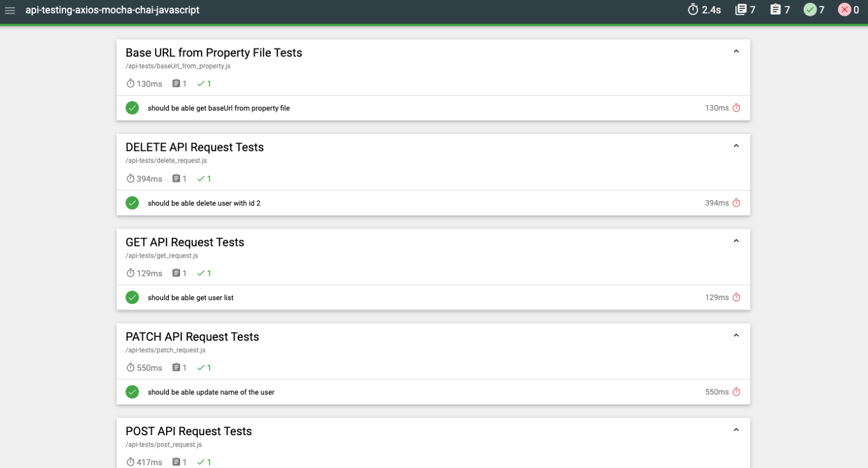Toggle the green check for 'should be able get user list'
The width and height of the screenshot is (868, 468).
[x=132, y=297]
